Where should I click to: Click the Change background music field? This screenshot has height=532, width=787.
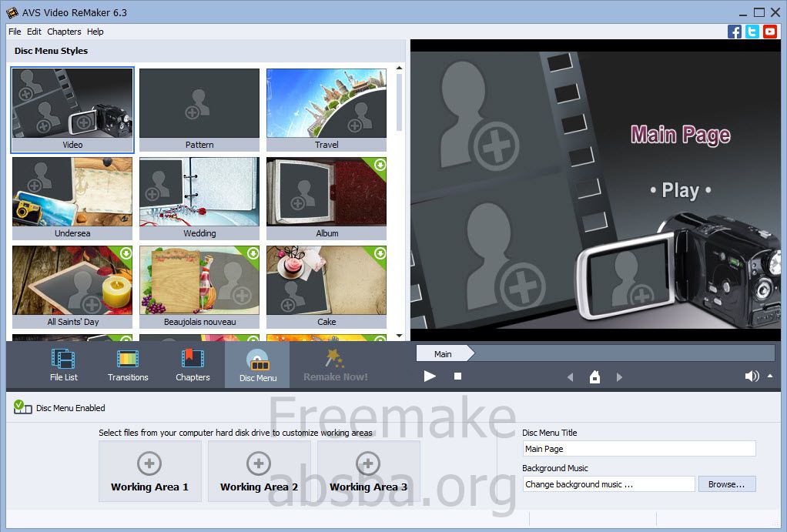coord(609,484)
